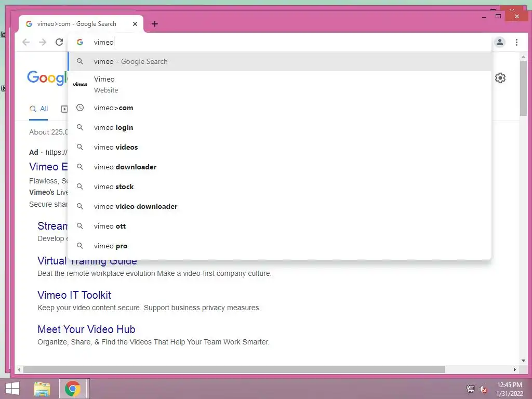Select the 'vimeo downloader' suggestion
This screenshot has height=399, width=532.
click(x=280, y=167)
